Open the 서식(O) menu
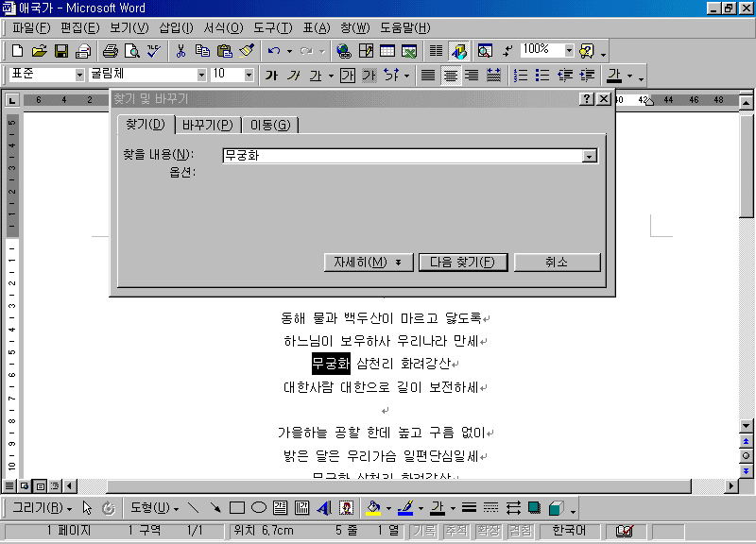 (x=223, y=28)
